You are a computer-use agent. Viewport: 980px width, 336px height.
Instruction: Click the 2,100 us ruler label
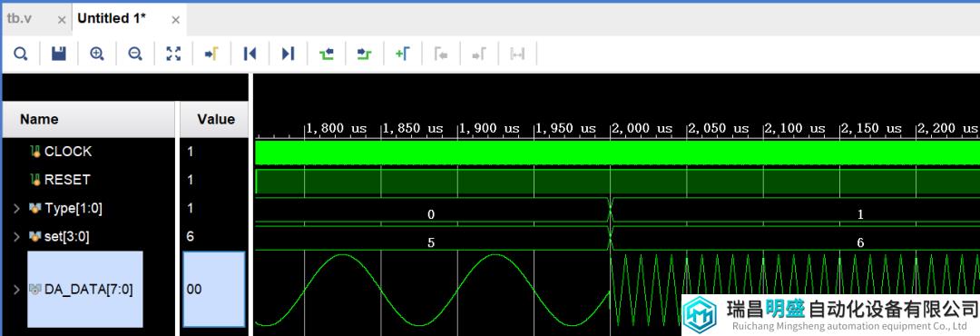(796, 128)
